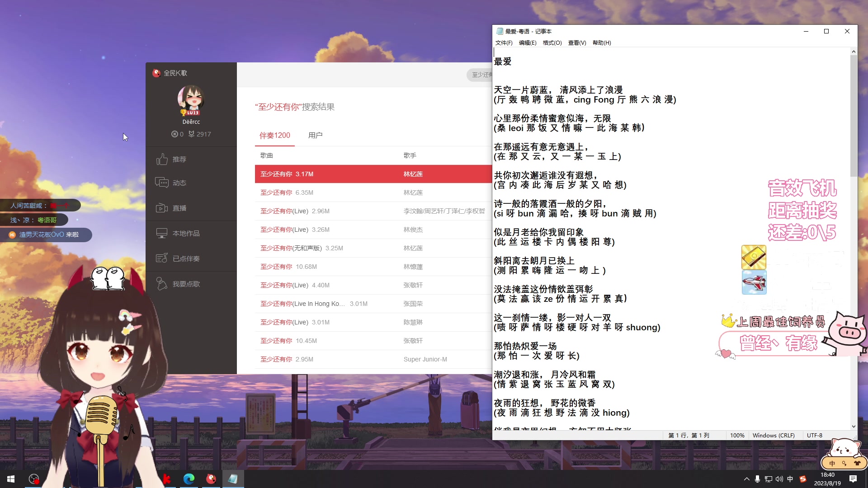Click the flower count icon showing 2917
The width and height of the screenshot is (868, 488).
(191, 134)
